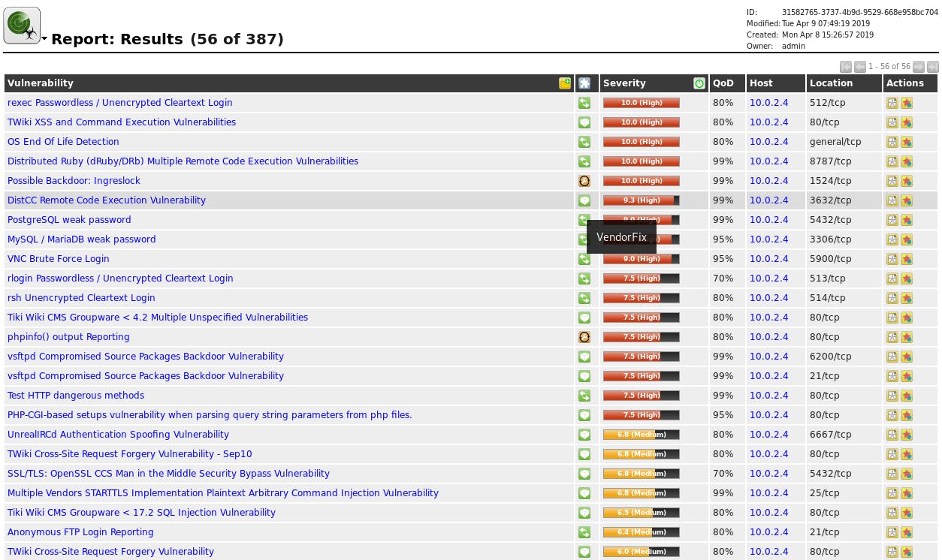Toggle overrides with the green power icon in Severity header
The image size is (942, 560).
(x=699, y=83)
